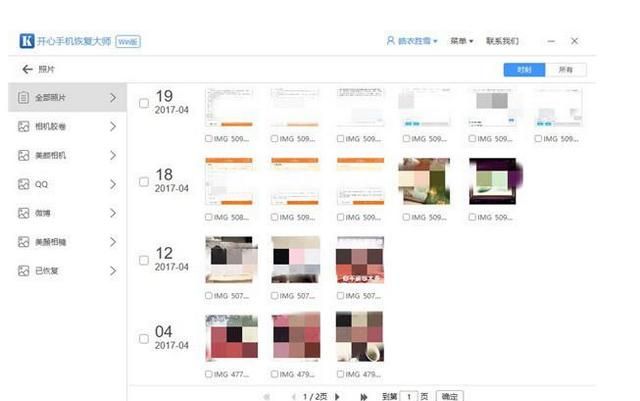
Task: Open the 微博 sidebar category
Action: coord(67,213)
